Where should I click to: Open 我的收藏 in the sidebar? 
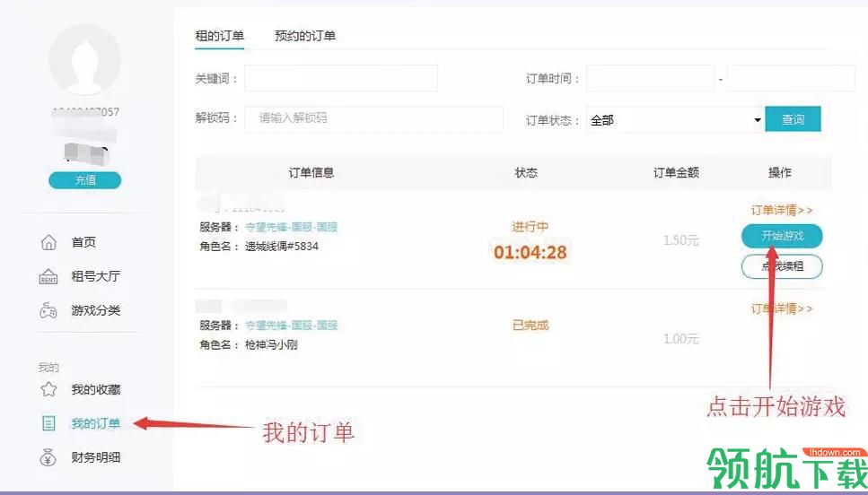(x=96, y=389)
